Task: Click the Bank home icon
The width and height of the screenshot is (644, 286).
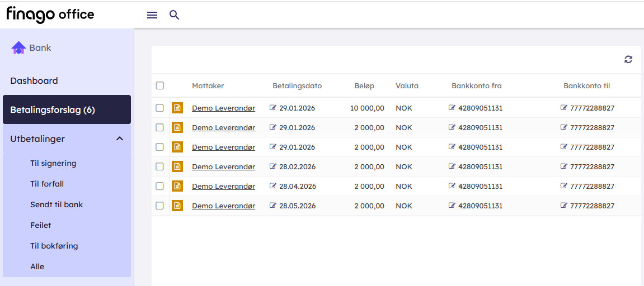Action: (18, 48)
